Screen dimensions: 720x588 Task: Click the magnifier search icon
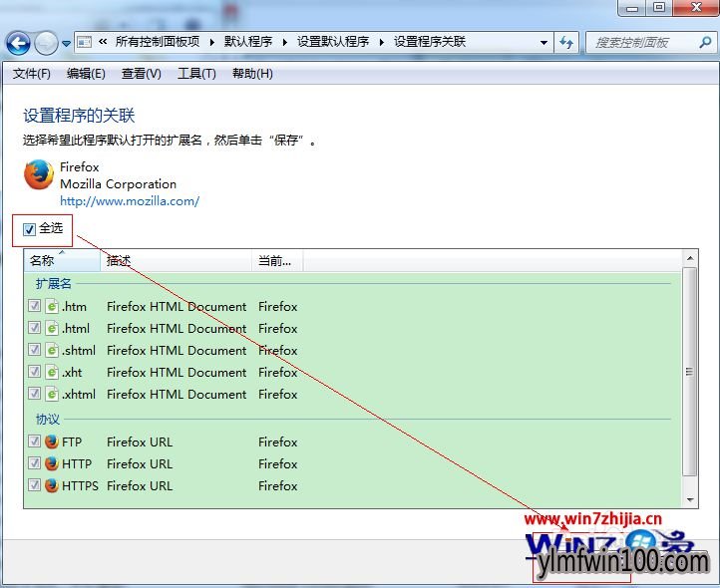point(705,43)
